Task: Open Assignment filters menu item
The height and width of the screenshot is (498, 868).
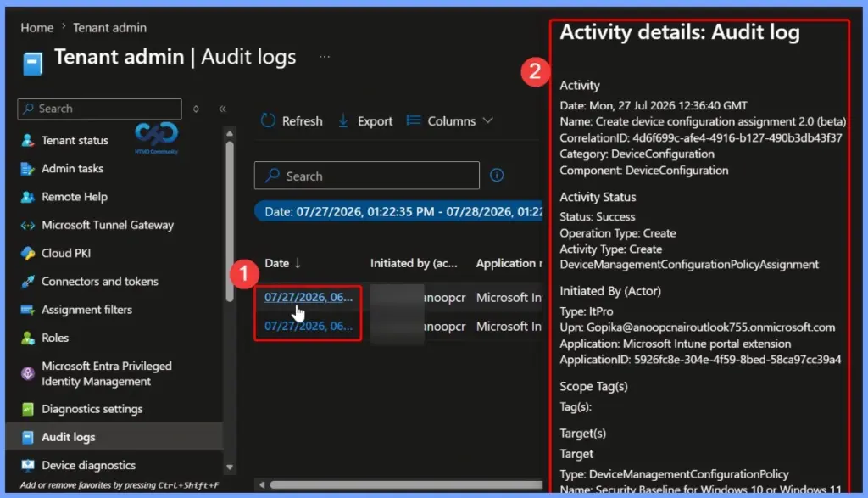Action: pos(87,310)
